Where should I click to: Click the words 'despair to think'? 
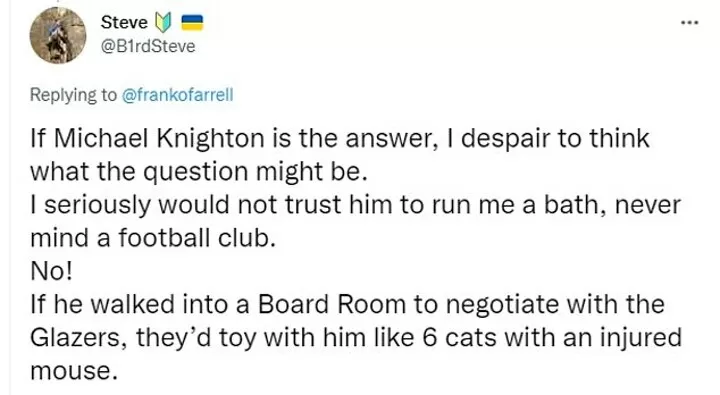555,139
